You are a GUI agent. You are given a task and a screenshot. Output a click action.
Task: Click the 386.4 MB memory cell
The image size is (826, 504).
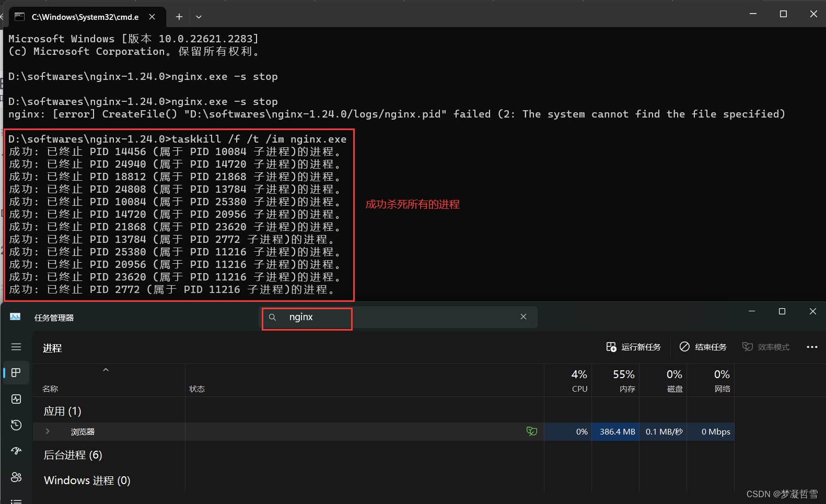click(x=615, y=431)
